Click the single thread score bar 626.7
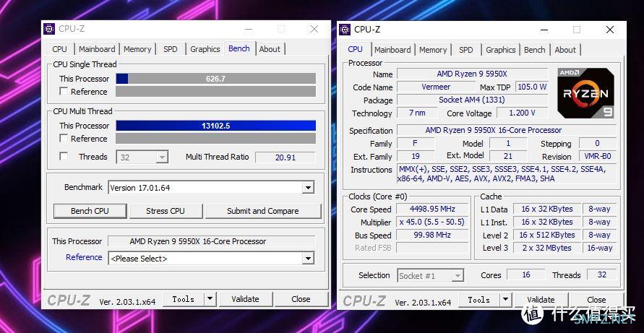 (x=215, y=79)
